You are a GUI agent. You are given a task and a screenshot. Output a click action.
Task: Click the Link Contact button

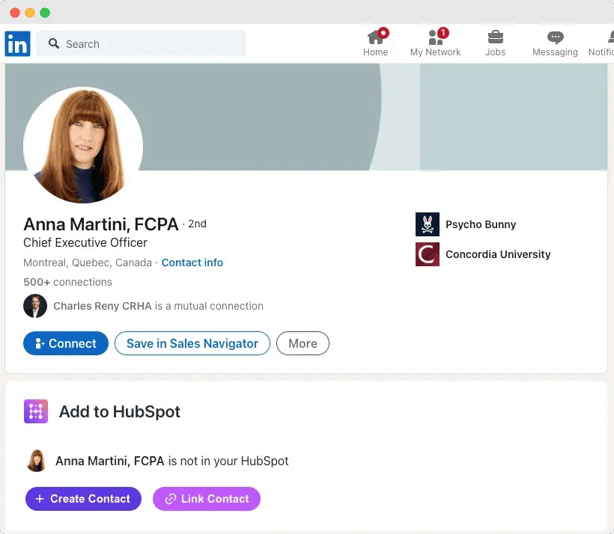click(206, 499)
